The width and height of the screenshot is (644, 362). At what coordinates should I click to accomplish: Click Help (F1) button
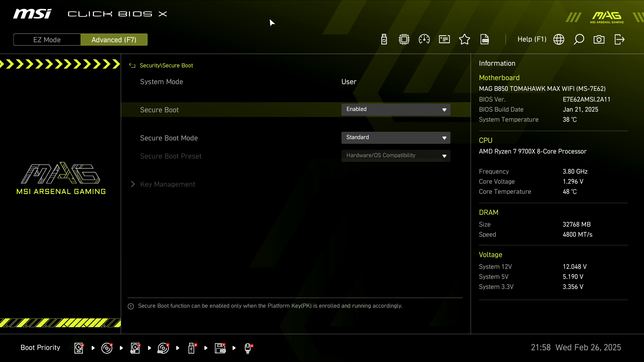tap(532, 39)
